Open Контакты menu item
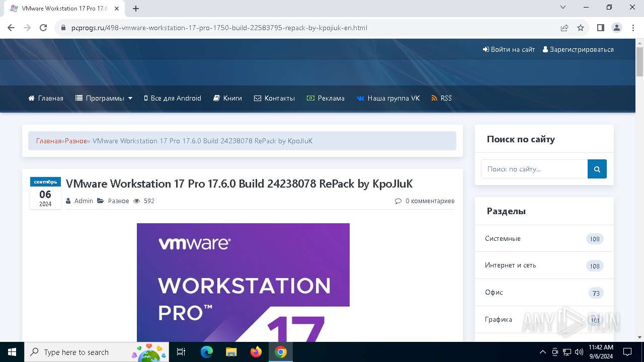 pos(274,98)
